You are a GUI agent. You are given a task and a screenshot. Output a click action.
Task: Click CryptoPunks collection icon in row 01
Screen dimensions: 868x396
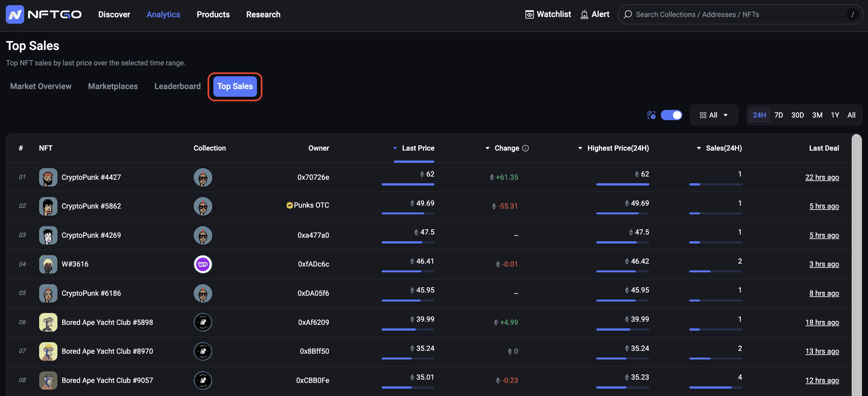click(x=203, y=177)
